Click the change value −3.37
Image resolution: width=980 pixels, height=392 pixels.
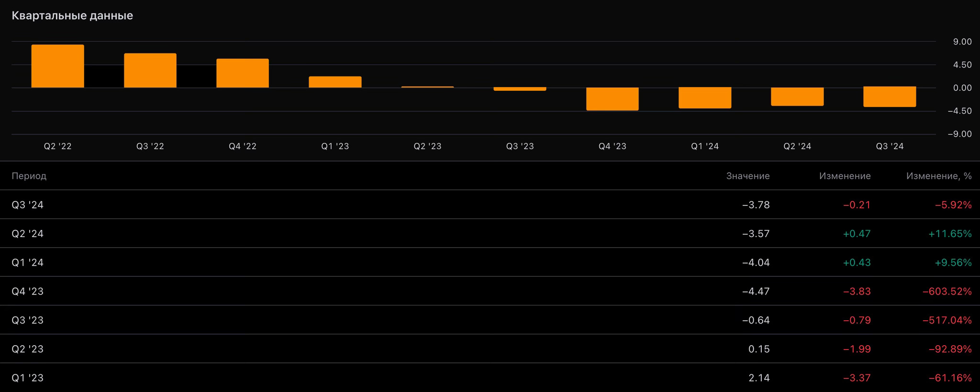point(857,378)
